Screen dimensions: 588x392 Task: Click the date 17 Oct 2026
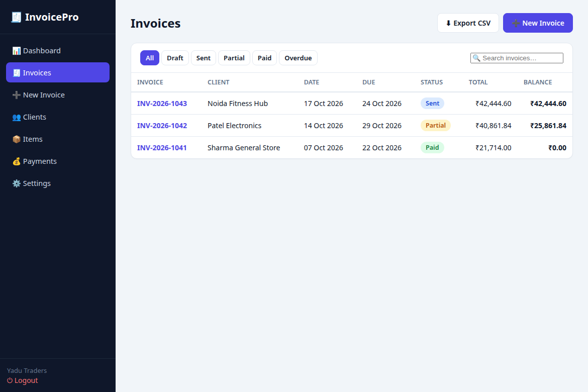point(323,104)
